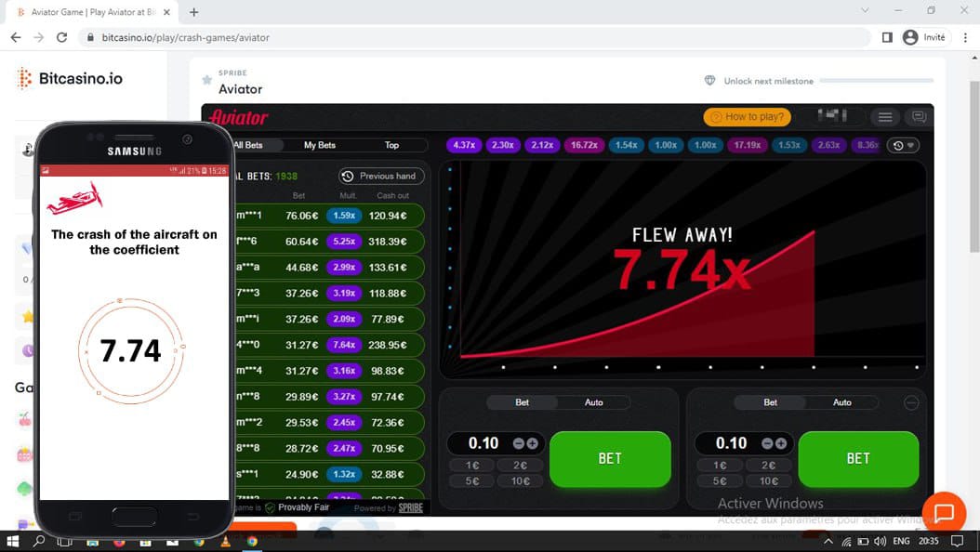Switch to the My Bets tab
Image resolution: width=980 pixels, height=552 pixels.
(319, 145)
